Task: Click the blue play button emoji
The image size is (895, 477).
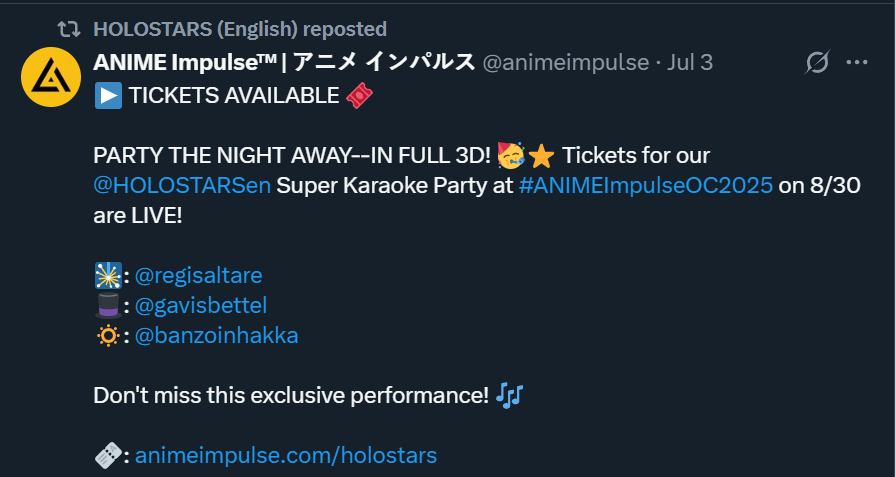Action: 107,96
